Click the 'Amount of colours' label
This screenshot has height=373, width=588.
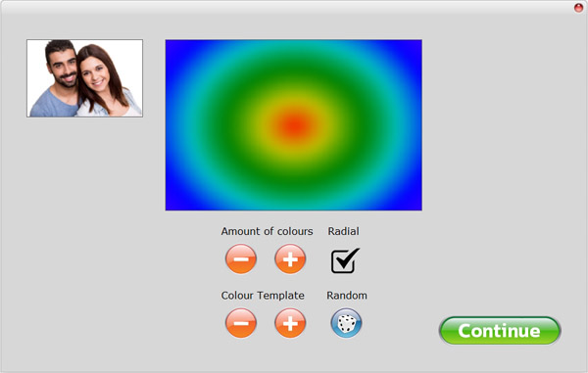point(267,231)
